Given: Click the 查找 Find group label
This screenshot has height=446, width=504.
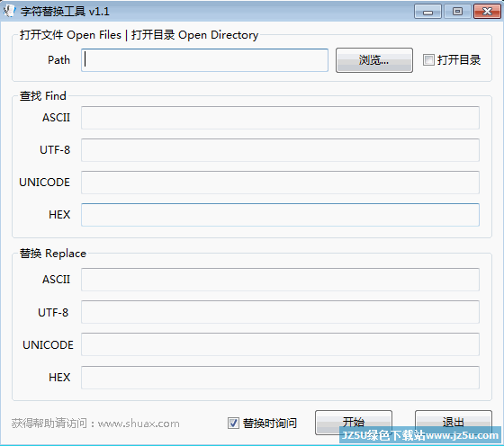Looking at the screenshot, I should click(x=43, y=95).
